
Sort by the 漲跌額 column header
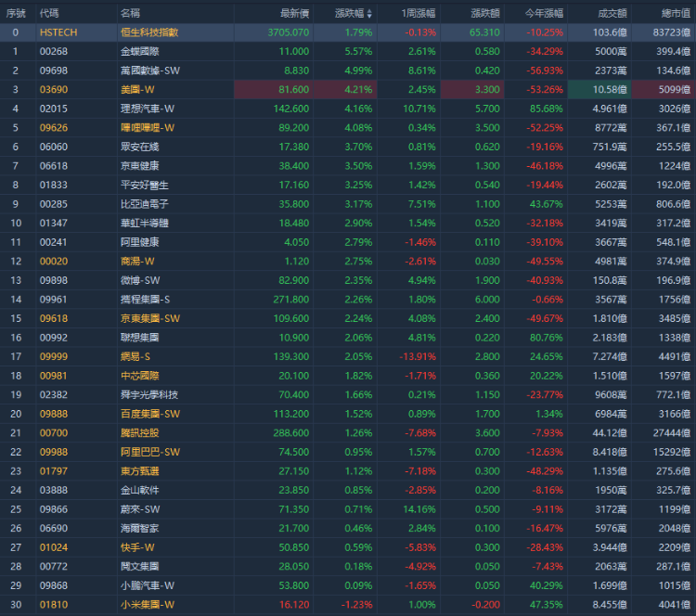tap(485, 14)
